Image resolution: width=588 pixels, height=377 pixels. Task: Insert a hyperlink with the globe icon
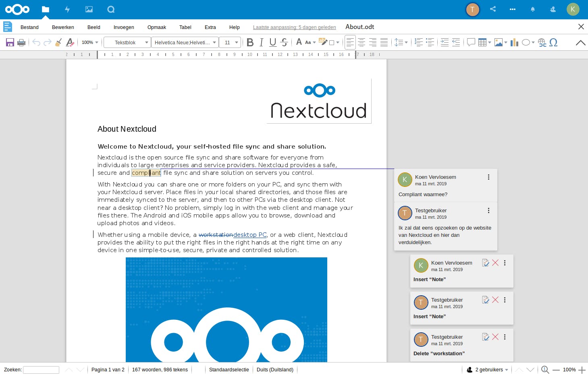pos(542,42)
